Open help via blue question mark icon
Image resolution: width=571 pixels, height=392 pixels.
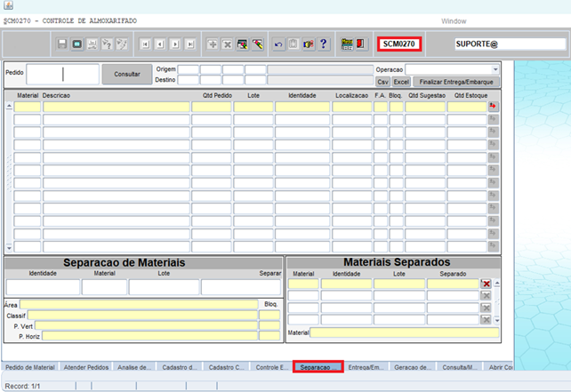coord(324,44)
